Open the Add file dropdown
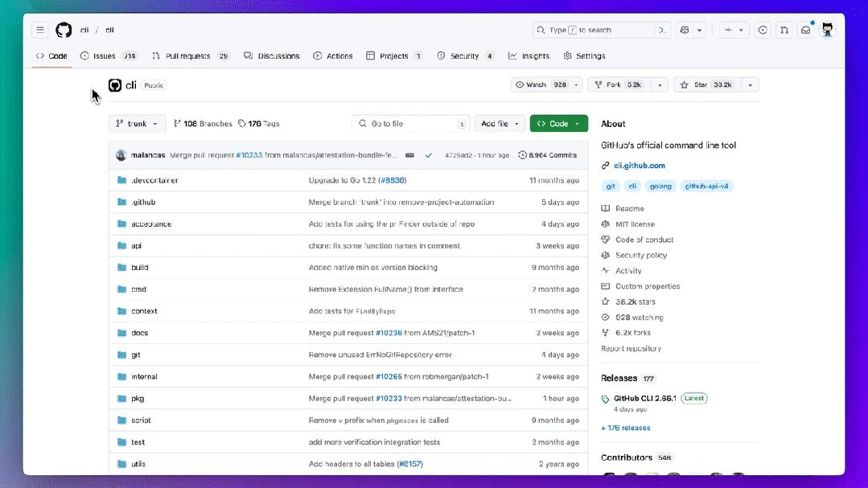 [500, 123]
